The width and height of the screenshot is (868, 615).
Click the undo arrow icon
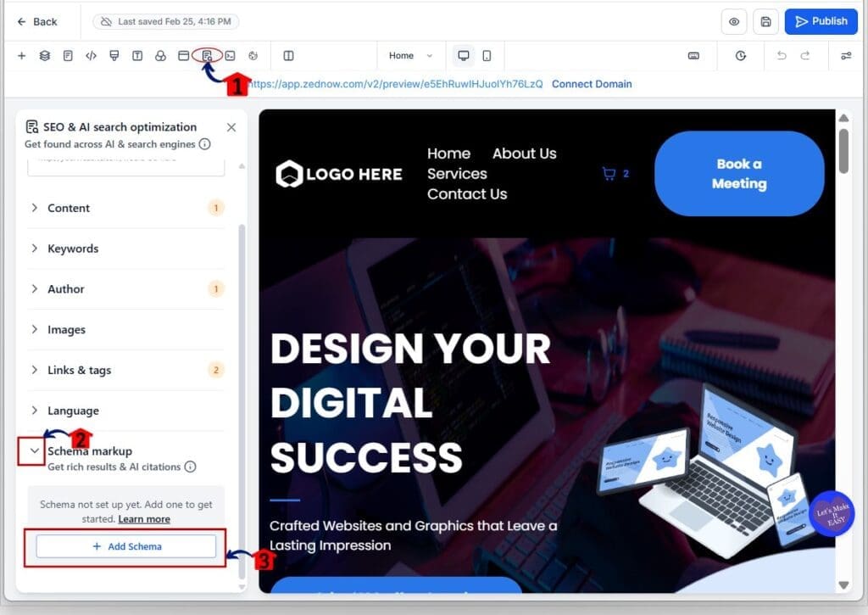coord(782,56)
